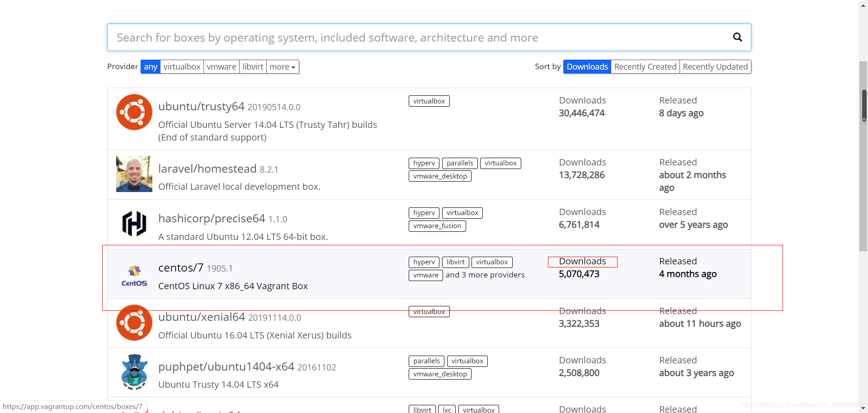The height and width of the screenshot is (413, 868).
Task: Click the 3,322,353 downloads count
Action: 579,324
